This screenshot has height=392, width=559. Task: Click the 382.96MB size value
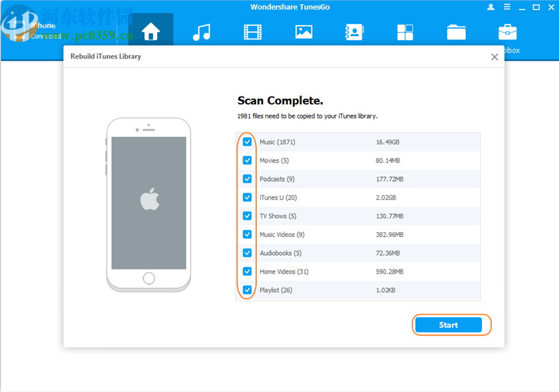389,235
